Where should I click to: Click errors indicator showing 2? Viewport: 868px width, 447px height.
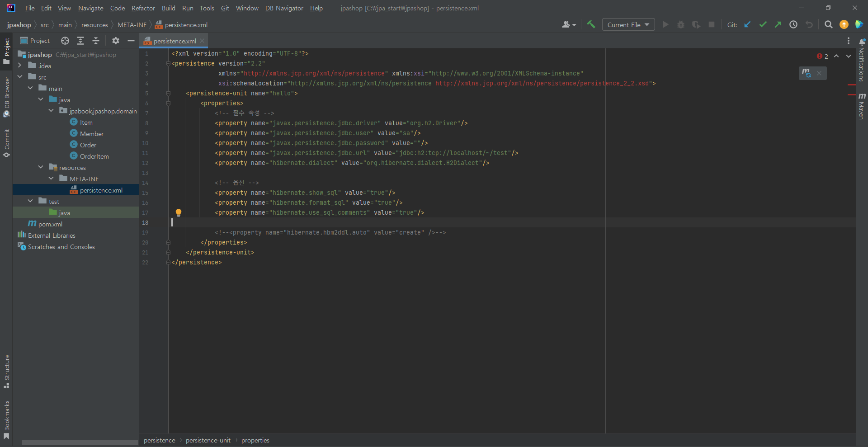tap(822, 56)
